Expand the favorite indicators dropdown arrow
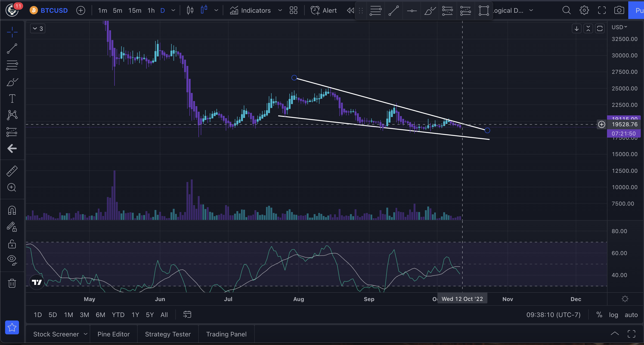 click(280, 10)
